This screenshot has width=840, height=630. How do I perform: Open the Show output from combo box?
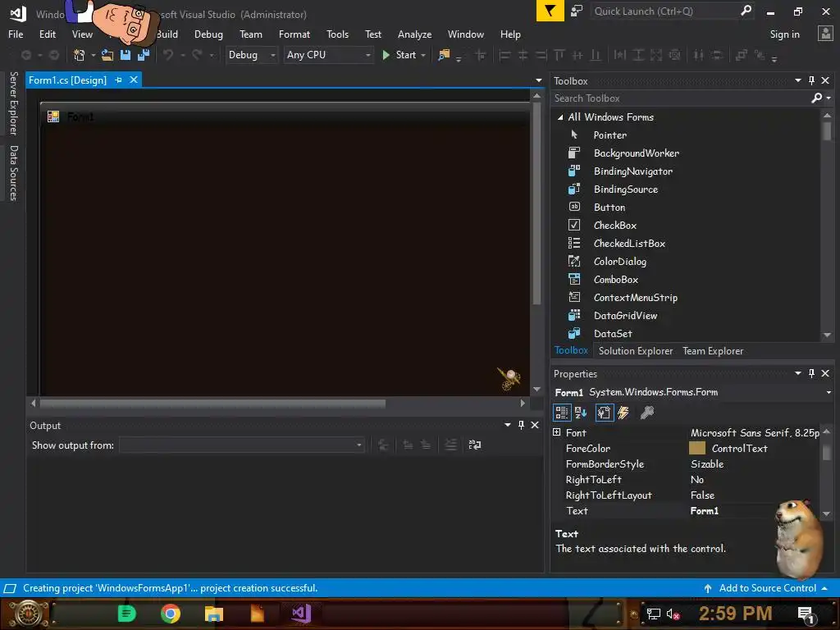[x=242, y=445]
